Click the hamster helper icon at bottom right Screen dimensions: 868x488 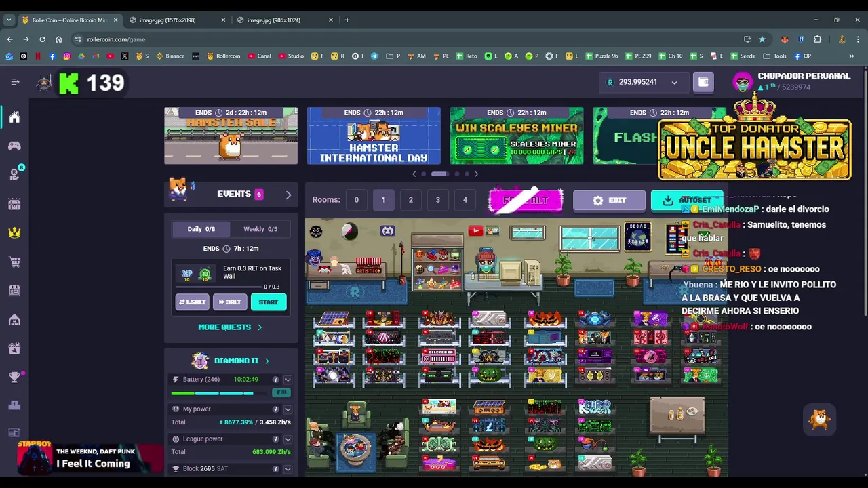click(x=819, y=420)
